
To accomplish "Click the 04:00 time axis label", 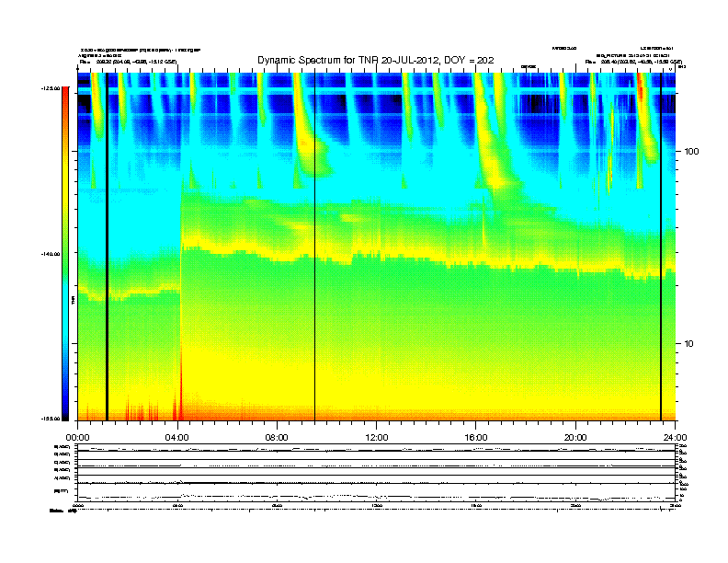I will pos(177,438).
